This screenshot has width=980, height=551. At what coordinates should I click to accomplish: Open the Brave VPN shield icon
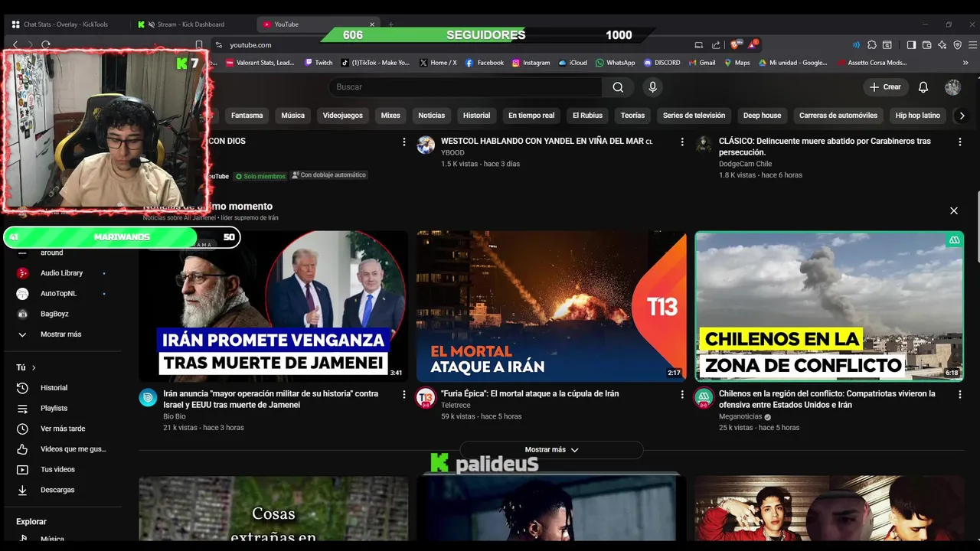[x=957, y=45]
